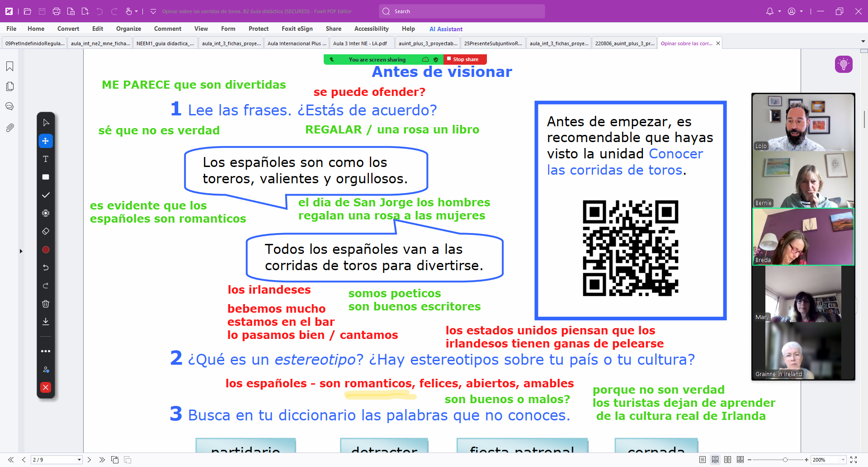Screen dimensions: 868x467
Task: Open the Comment tab
Action: (x=168, y=29)
